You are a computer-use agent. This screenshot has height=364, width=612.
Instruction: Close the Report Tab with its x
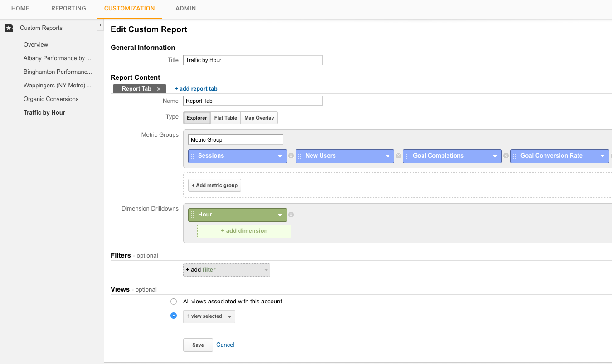point(159,89)
